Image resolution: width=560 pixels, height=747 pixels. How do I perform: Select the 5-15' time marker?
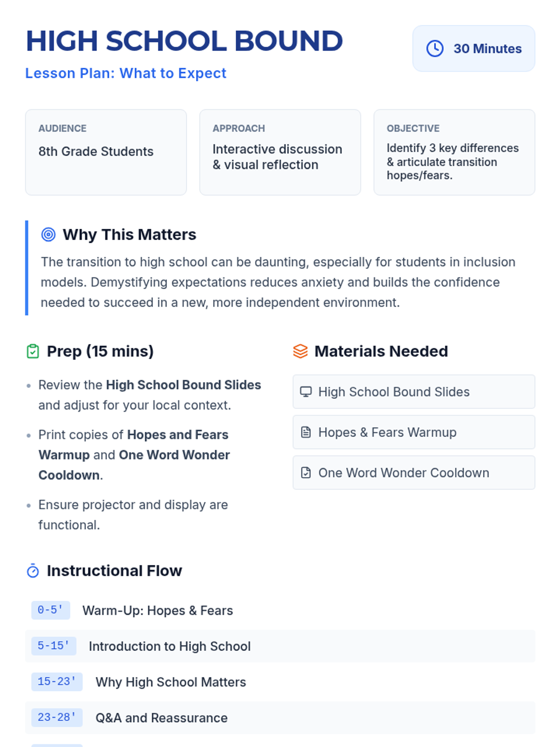click(54, 646)
